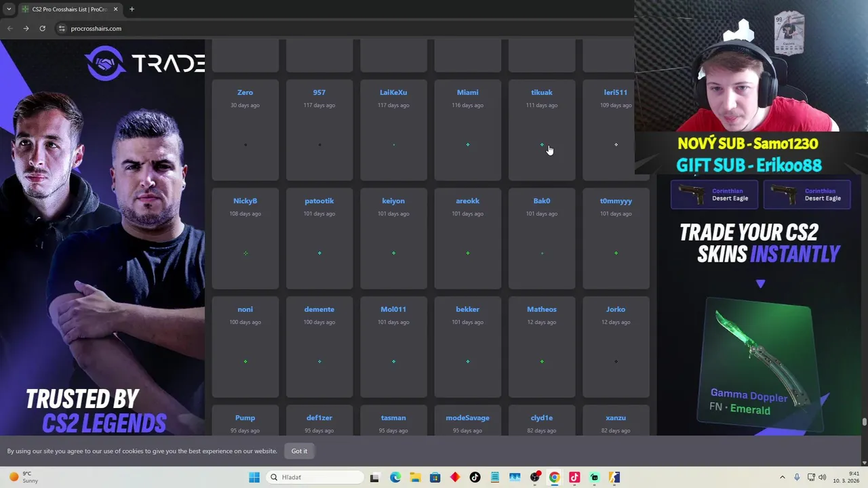Open microphone tray icon
868x488 pixels.
pos(797,477)
